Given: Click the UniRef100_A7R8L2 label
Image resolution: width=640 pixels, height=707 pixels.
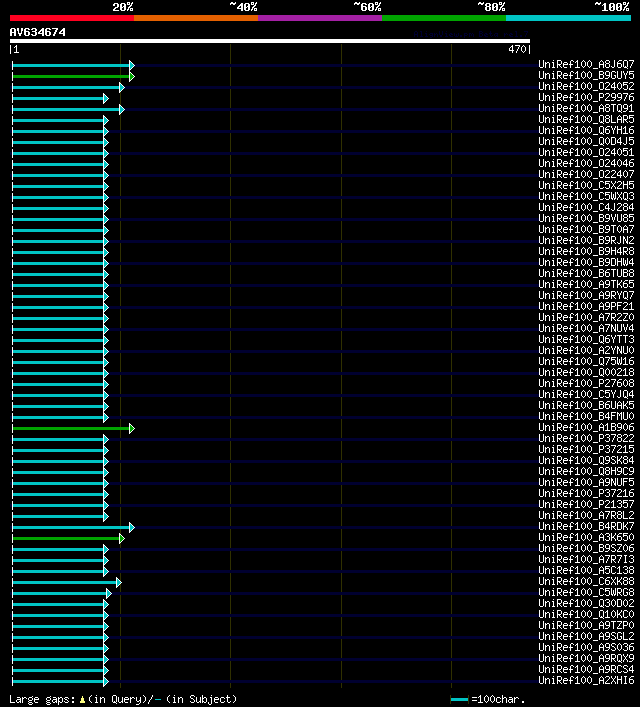Looking at the screenshot, I should click(x=586, y=515).
